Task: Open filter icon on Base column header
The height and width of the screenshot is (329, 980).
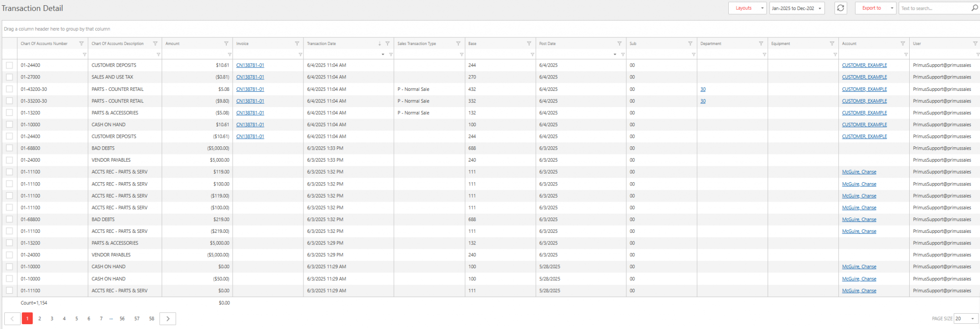Action: click(529, 44)
